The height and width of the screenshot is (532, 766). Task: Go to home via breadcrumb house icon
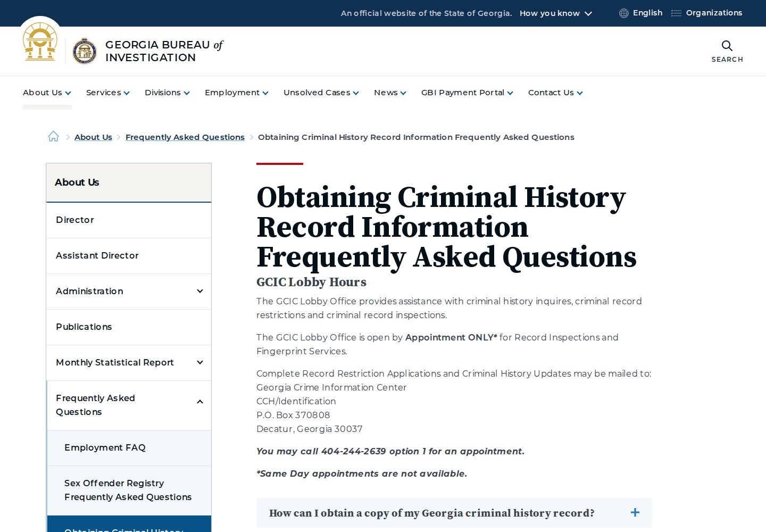click(54, 137)
